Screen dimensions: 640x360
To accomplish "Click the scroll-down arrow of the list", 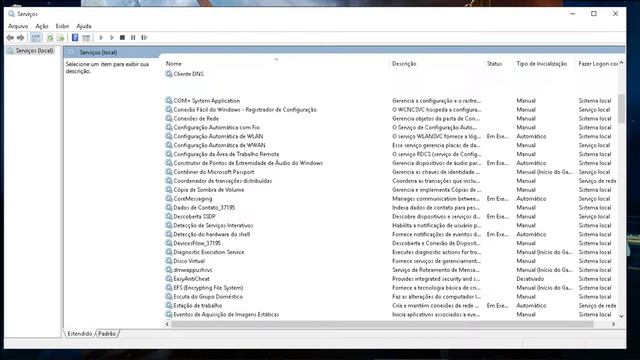I will [621, 316].
